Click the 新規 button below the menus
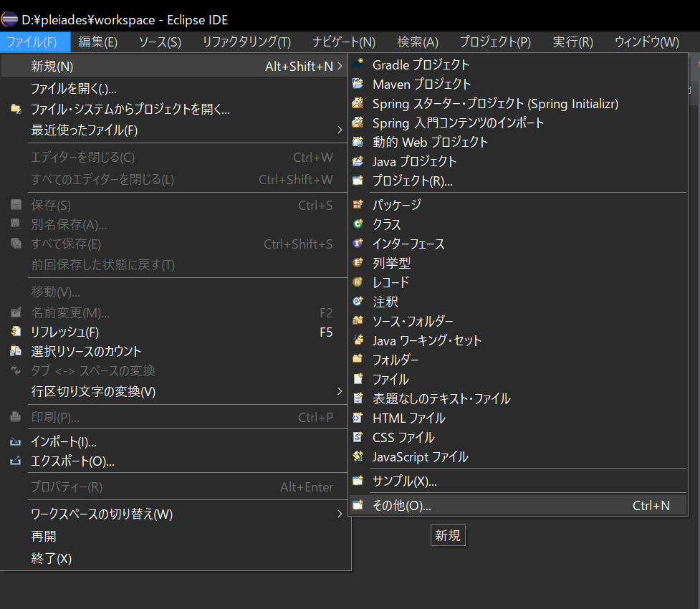The height and width of the screenshot is (609, 700). 448,535
